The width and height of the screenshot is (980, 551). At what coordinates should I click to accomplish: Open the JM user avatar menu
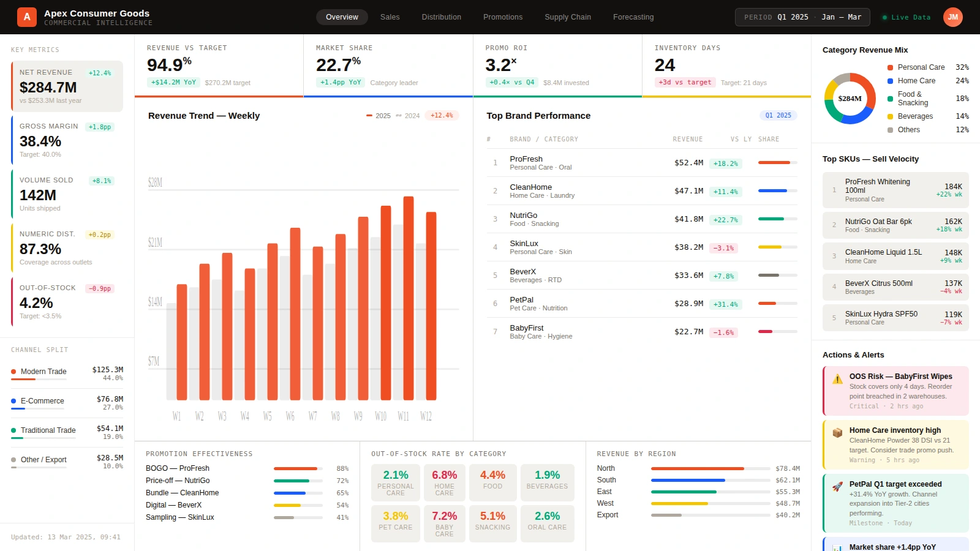click(953, 17)
